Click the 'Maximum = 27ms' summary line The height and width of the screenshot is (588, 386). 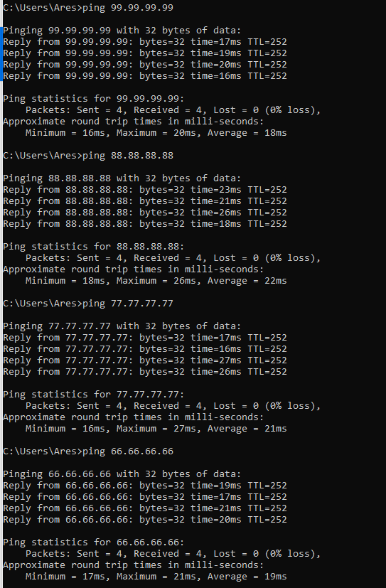tap(156, 428)
